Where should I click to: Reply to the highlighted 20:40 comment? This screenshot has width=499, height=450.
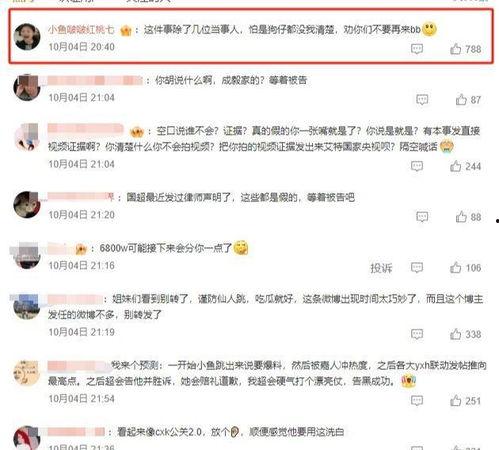click(x=417, y=49)
